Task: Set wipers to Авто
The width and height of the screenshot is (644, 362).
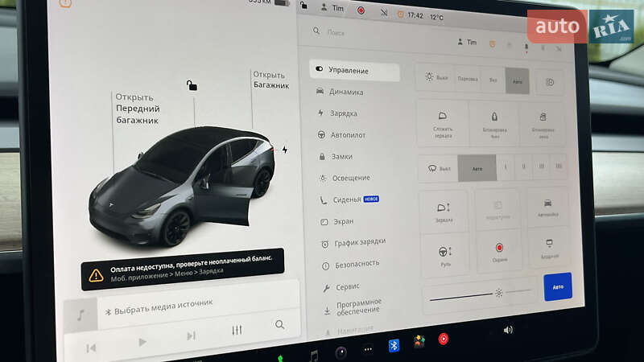Action: click(477, 168)
